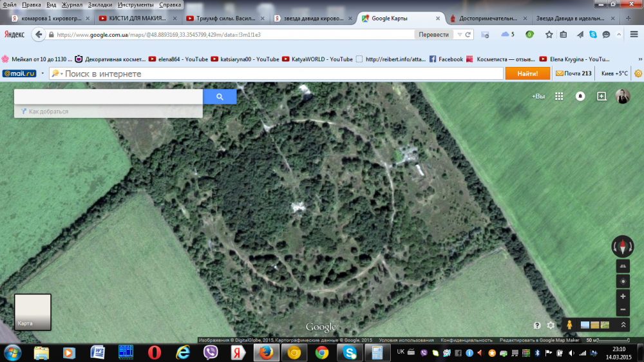Open the KatyaWORLD - YouTube bookmark
The image size is (644, 362).
(317, 59)
